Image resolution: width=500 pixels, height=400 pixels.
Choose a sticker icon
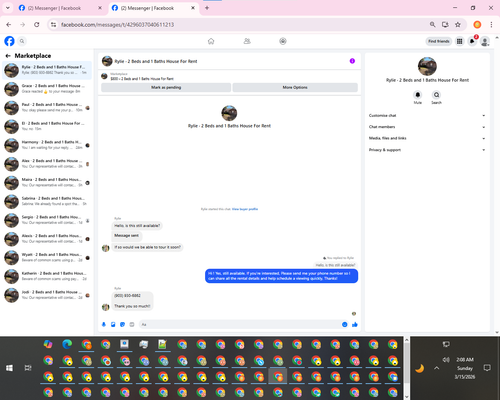coord(123,324)
